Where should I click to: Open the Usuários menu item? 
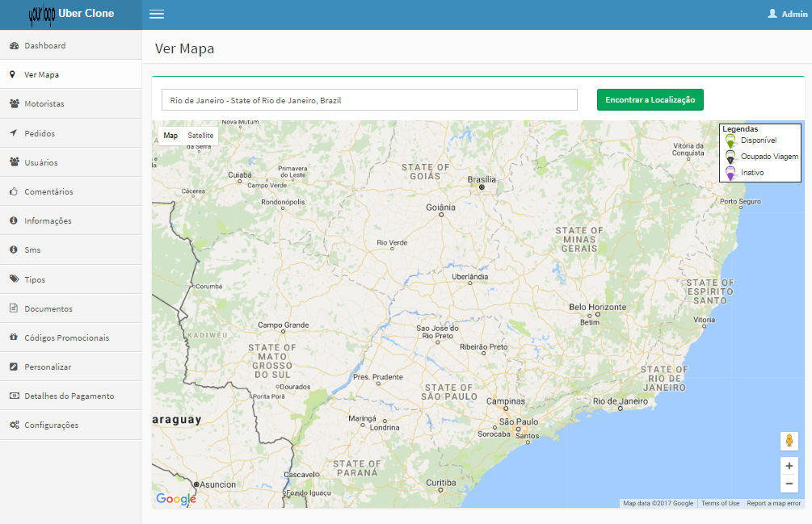pyautogui.click(x=71, y=162)
